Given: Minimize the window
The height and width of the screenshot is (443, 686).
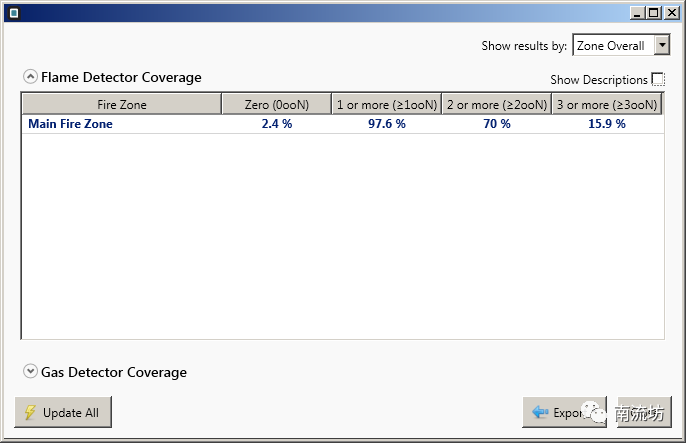Looking at the screenshot, I should 637,13.
